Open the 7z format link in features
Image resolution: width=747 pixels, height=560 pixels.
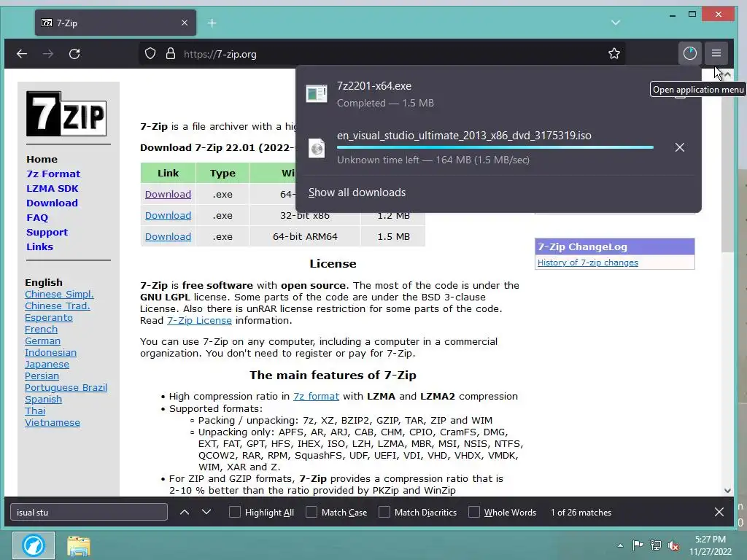(317, 396)
